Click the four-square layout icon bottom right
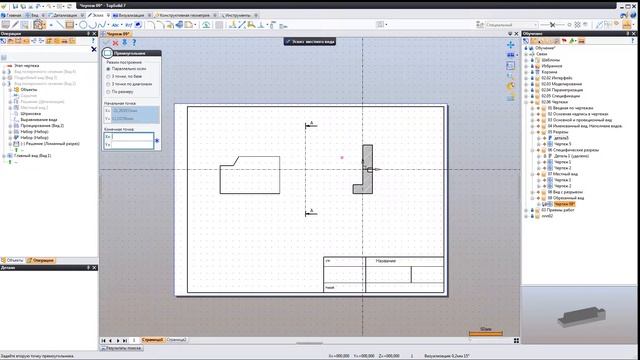 [x=516, y=340]
